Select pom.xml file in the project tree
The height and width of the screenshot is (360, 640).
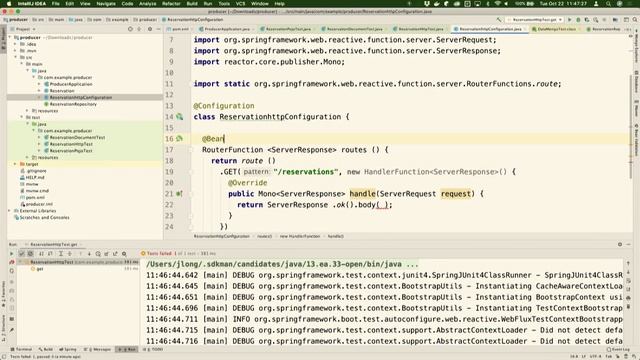(x=35, y=198)
